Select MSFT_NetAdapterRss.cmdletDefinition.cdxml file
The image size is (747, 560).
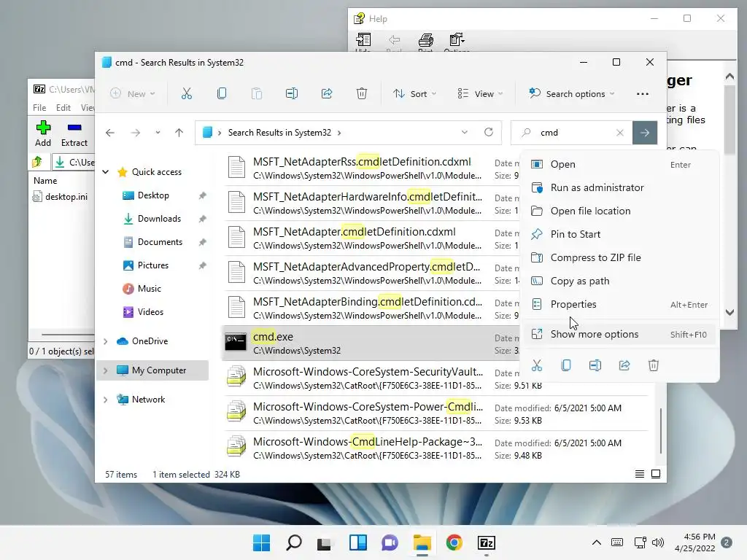tap(371, 168)
